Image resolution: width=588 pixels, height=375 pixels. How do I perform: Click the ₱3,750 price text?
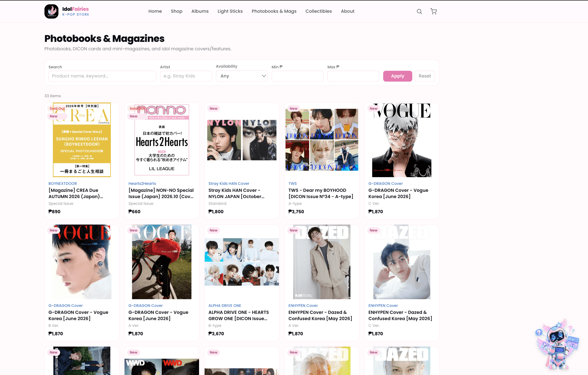click(x=296, y=212)
